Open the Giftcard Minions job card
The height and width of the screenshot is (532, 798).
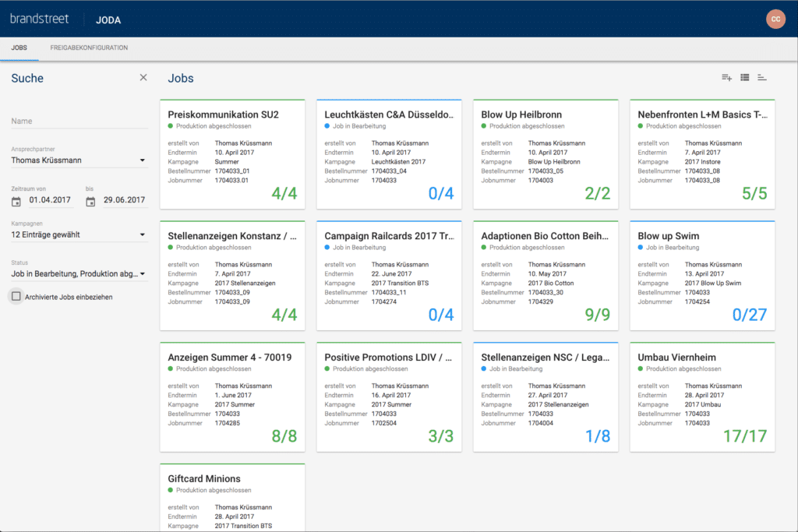pos(231,499)
